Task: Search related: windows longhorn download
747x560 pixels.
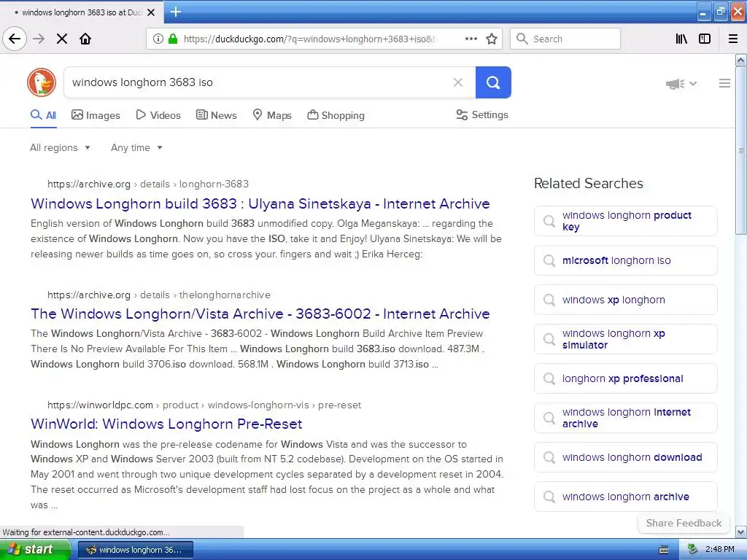Action: tap(625, 457)
